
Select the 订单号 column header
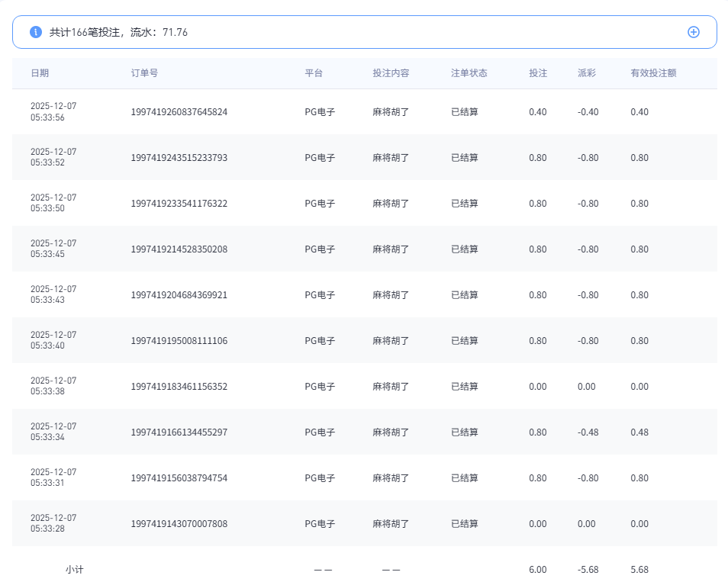[144, 73]
